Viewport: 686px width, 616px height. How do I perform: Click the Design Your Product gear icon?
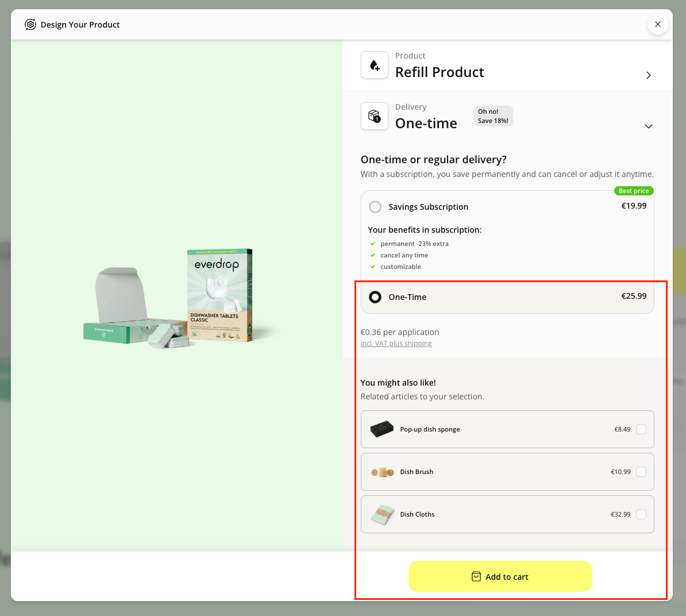click(x=30, y=25)
